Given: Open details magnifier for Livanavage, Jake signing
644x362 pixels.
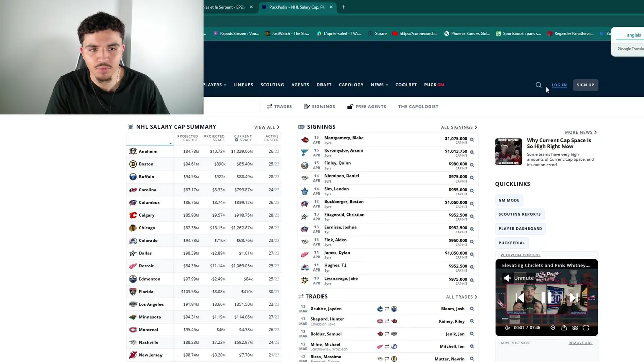Looking at the screenshot, I should [x=472, y=280].
